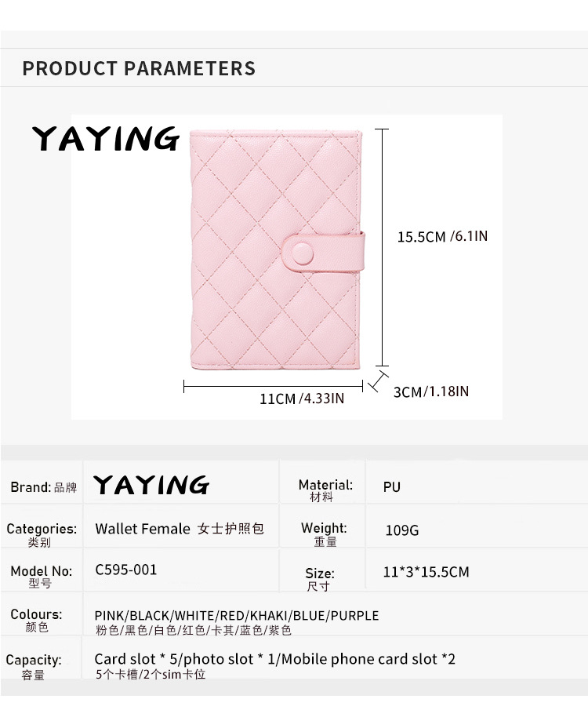Click the PINK/BLACK/WHITE colours list

click(237, 616)
